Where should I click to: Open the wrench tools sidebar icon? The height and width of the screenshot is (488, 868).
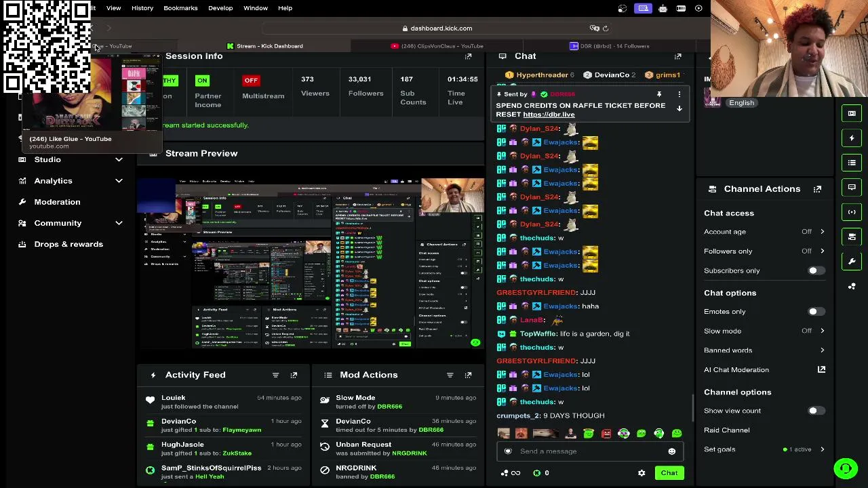[852, 261]
